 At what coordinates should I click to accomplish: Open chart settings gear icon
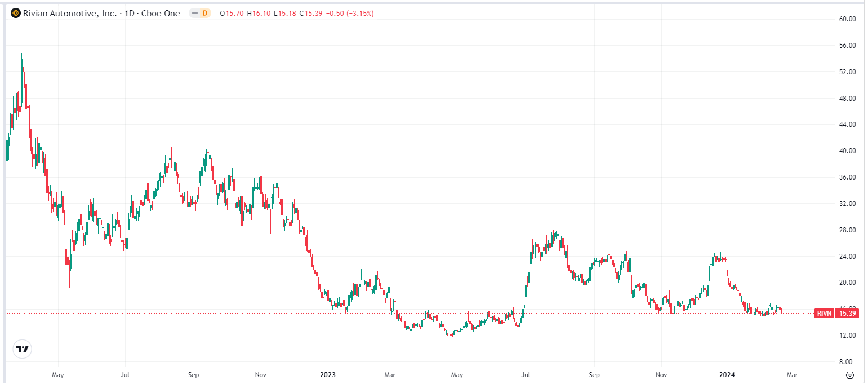850,375
